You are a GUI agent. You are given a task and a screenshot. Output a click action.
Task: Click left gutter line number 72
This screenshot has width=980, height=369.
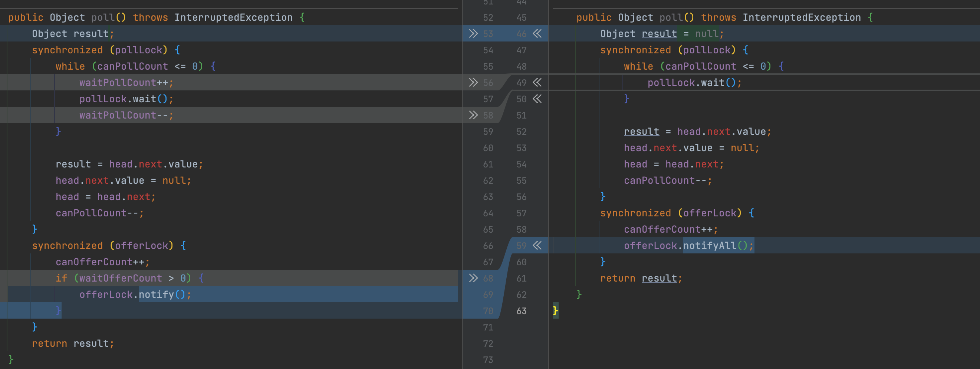pos(488,343)
